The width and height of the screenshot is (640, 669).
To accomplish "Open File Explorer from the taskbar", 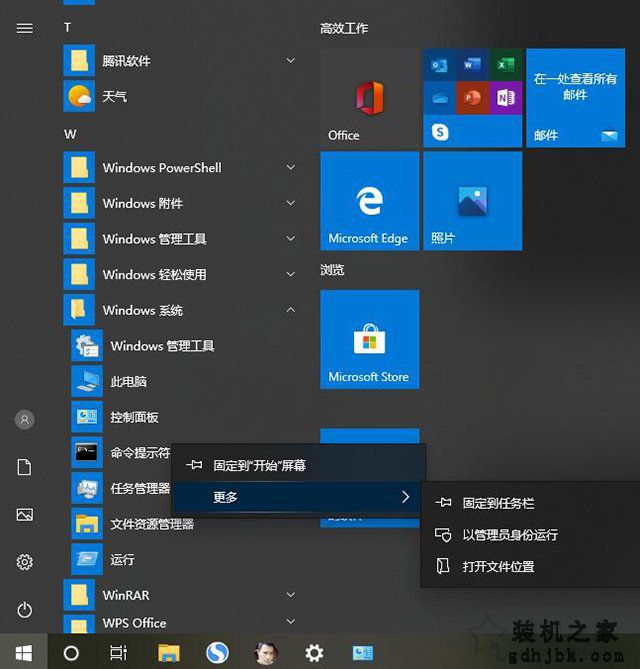I will pos(169,653).
